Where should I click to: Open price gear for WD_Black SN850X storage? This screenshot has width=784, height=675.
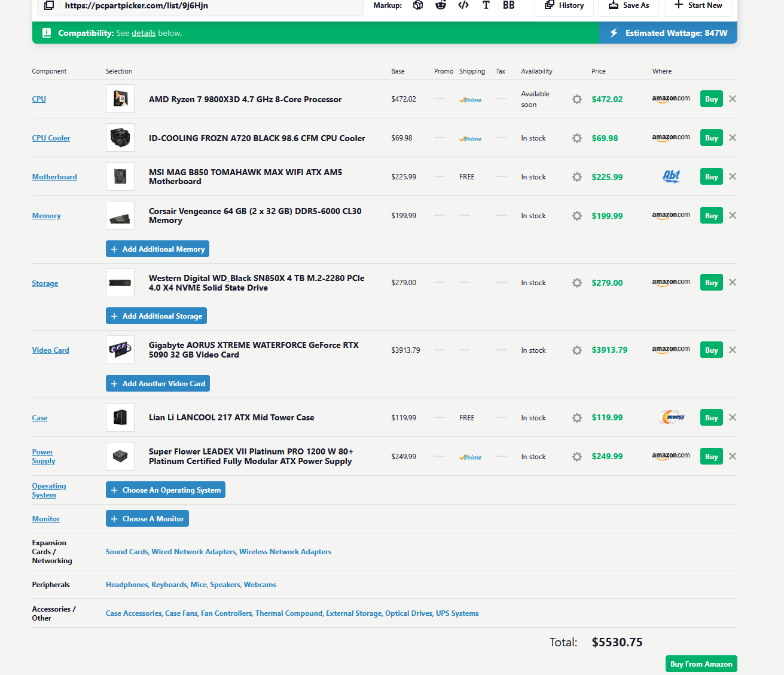[x=577, y=283]
